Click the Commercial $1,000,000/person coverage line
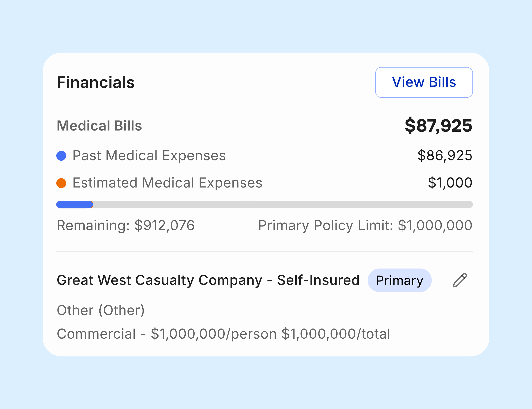Screen dimensions: 532x409 point(223,334)
